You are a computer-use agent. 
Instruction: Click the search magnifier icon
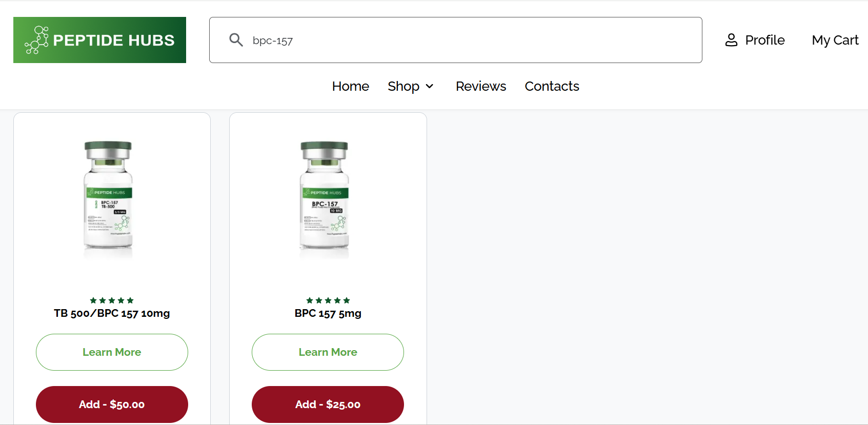click(x=236, y=40)
